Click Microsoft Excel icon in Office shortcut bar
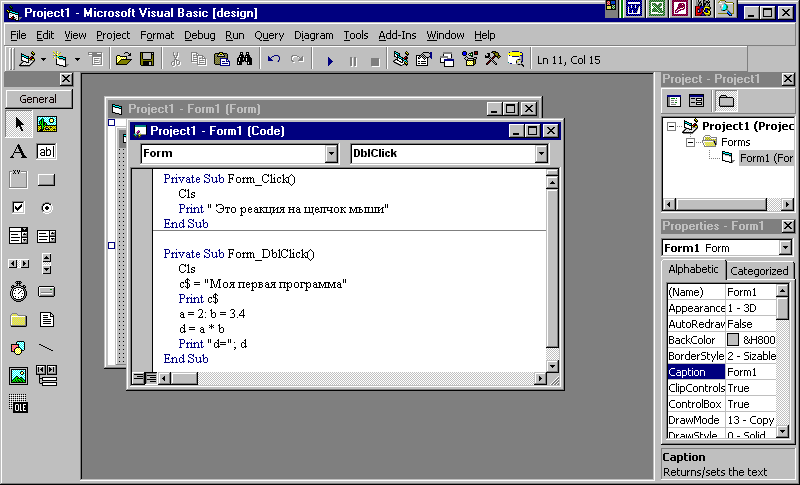800x485 pixels. pos(657,9)
